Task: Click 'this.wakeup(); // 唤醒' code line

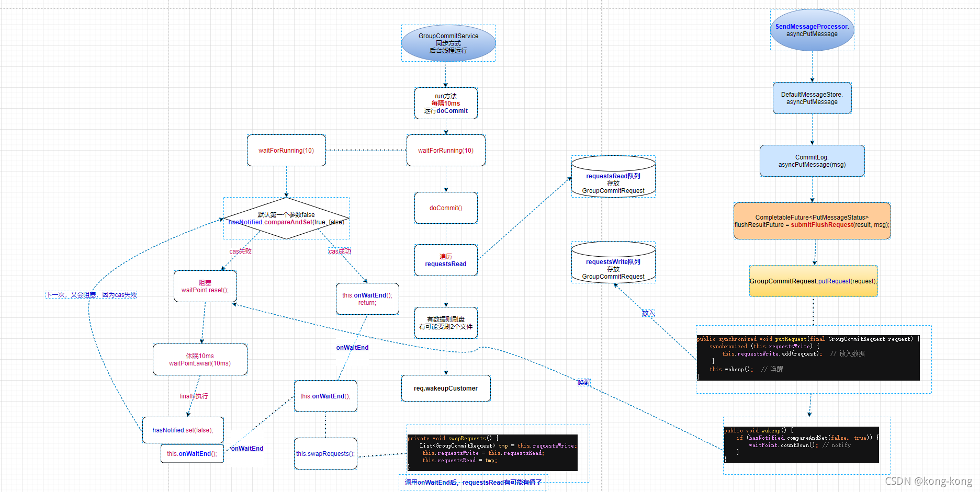Action: coord(746,369)
